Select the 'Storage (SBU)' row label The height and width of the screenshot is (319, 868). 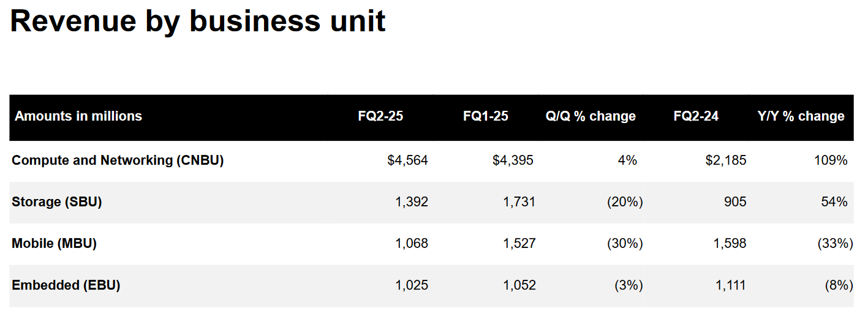(56, 202)
